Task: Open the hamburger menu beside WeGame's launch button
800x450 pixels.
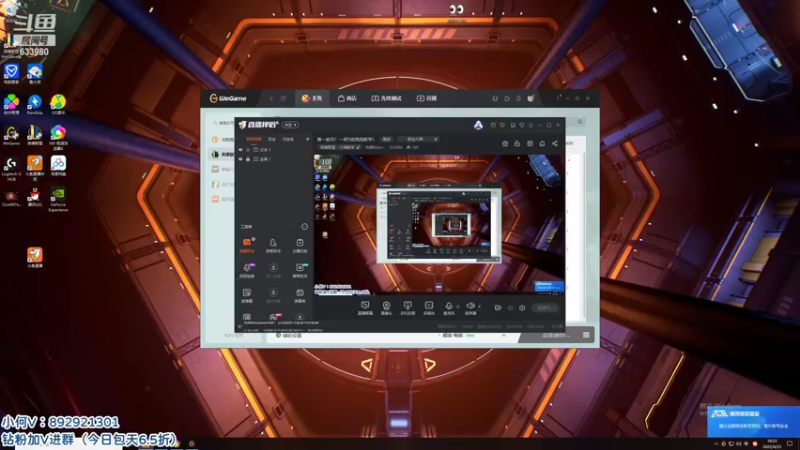Action: 586,335
